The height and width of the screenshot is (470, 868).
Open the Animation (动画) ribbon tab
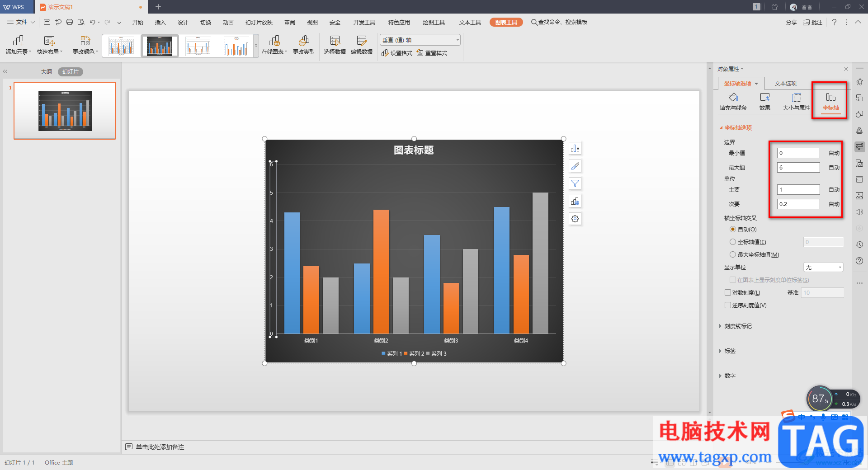click(x=228, y=22)
